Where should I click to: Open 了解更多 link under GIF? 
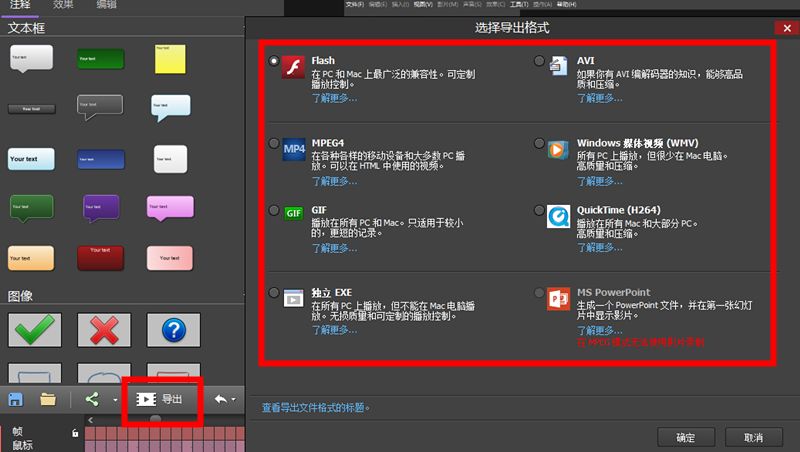click(x=334, y=248)
